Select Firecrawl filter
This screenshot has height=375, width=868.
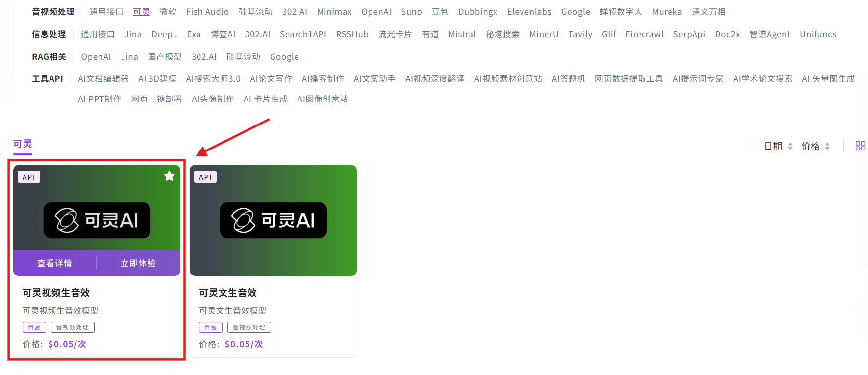645,34
